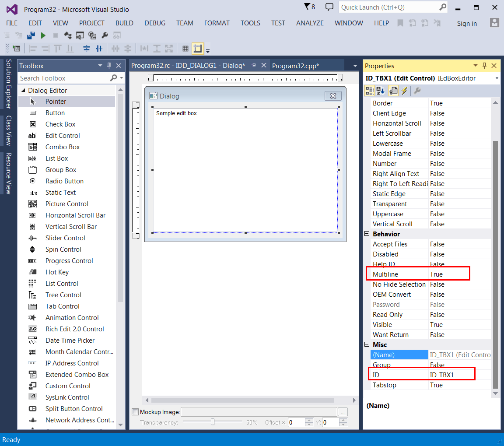
Task: Open the FORMAT menu
Action: click(217, 23)
